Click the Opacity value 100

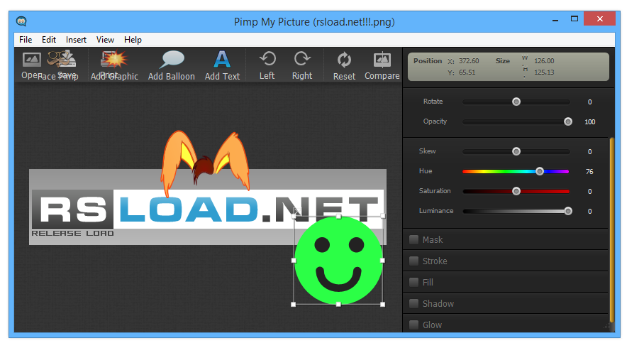click(590, 121)
